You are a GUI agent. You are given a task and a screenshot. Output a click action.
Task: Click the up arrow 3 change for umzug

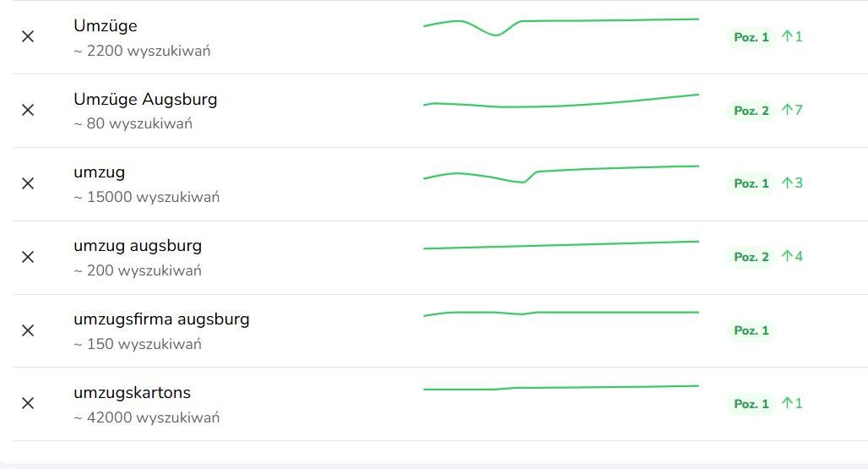click(x=792, y=183)
